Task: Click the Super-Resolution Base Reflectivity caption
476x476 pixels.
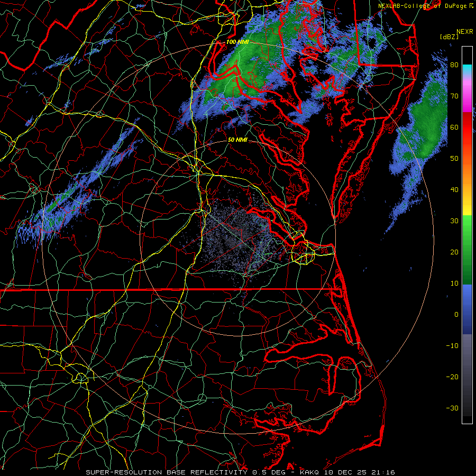Action: (x=240, y=472)
